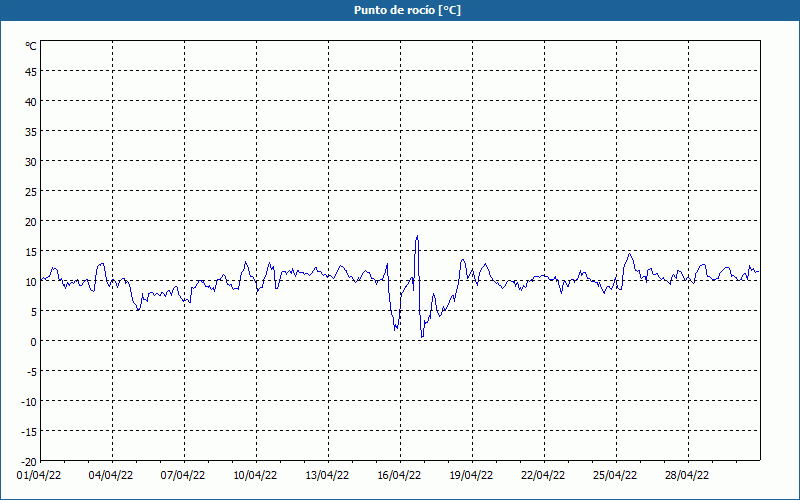The height and width of the screenshot is (500, 800).
Task: Click the 10/04/22 date label
Action: click(255, 476)
